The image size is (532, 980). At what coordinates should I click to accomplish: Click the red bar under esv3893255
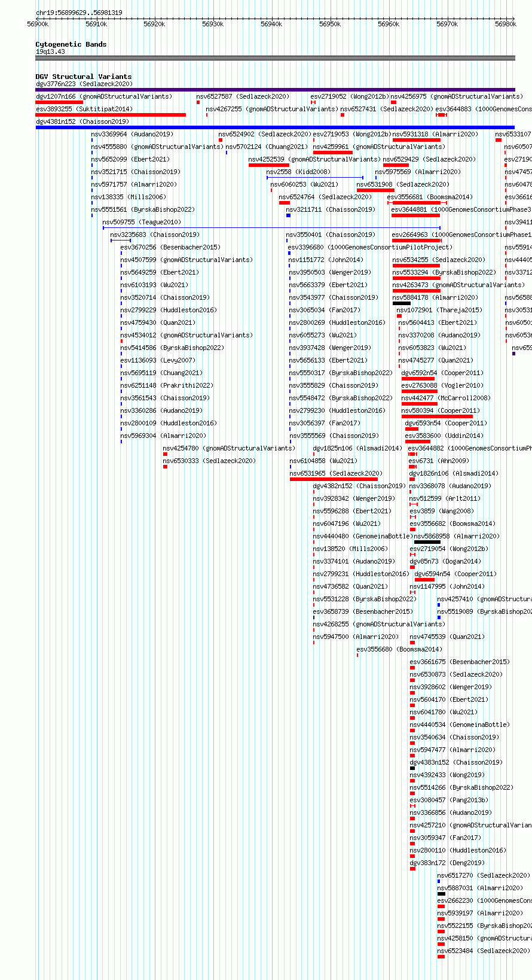[x=111, y=115]
